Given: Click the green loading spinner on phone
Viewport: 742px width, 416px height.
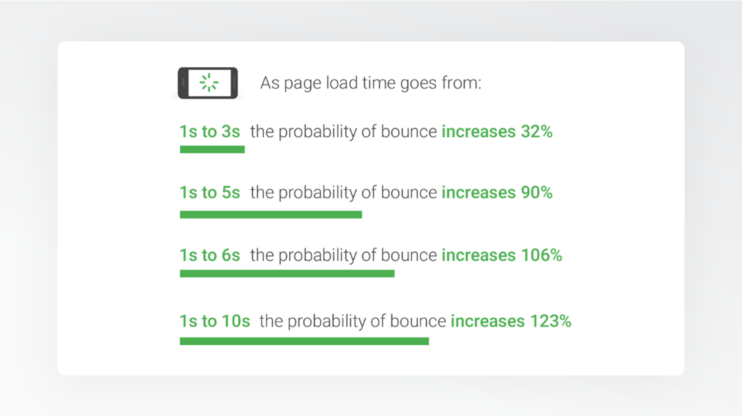Looking at the screenshot, I should point(209,83).
